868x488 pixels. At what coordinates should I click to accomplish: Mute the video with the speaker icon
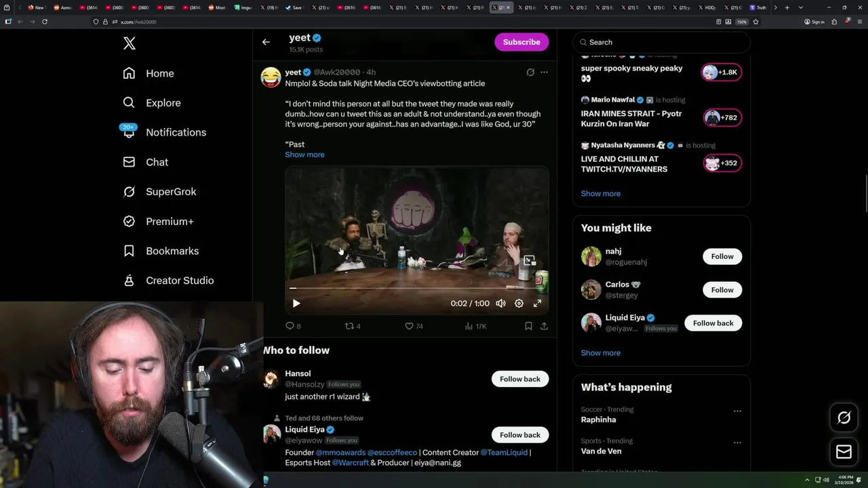(x=500, y=304)
